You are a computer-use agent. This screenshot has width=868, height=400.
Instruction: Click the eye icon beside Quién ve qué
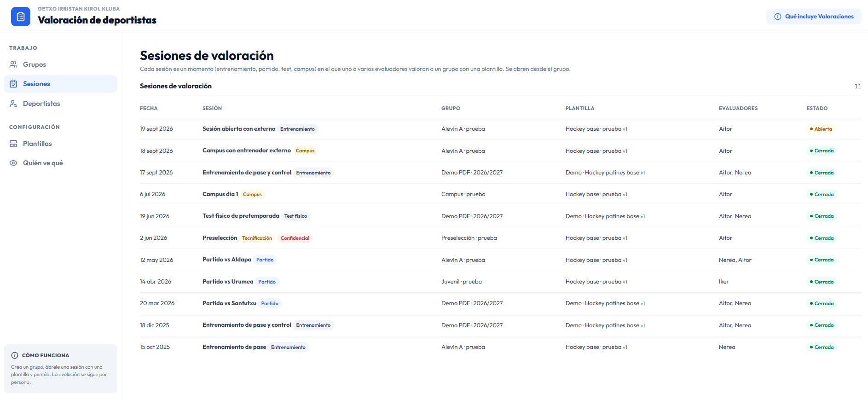coord(13,163)
